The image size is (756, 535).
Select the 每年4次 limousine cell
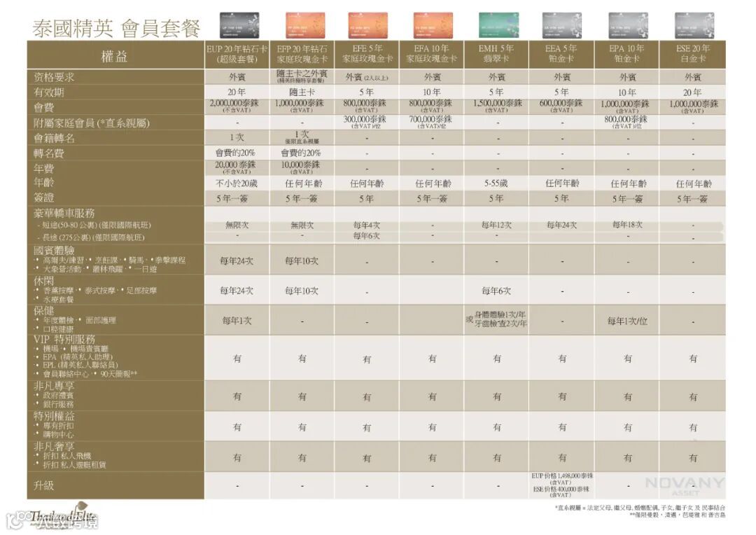coord(367,225)
